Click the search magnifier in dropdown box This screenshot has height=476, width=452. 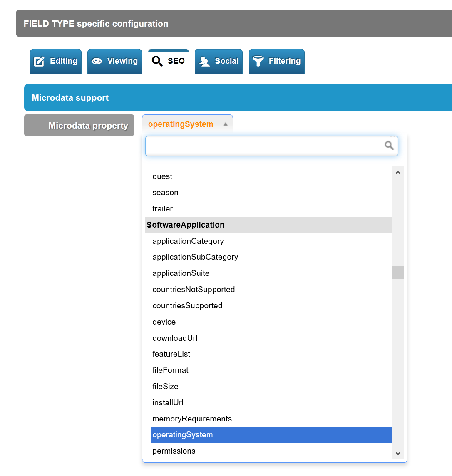tap(389, 146)
